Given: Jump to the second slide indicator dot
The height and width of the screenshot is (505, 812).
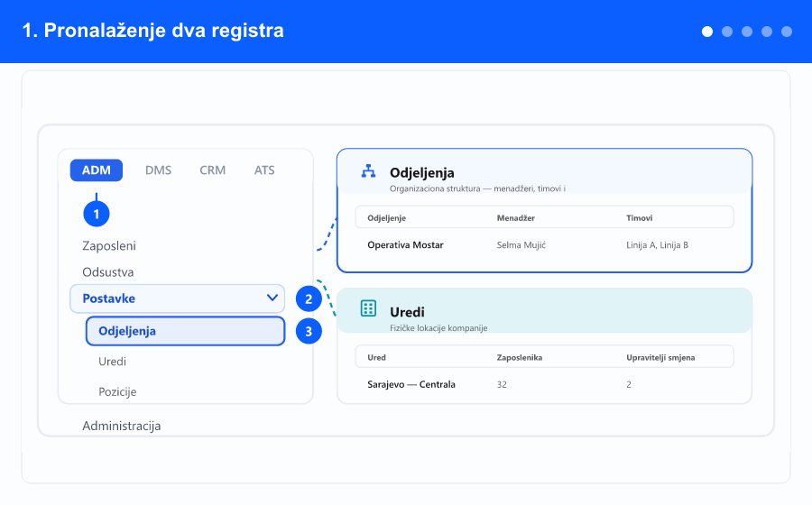Looking at the screenshot, I should click(727, 32).
